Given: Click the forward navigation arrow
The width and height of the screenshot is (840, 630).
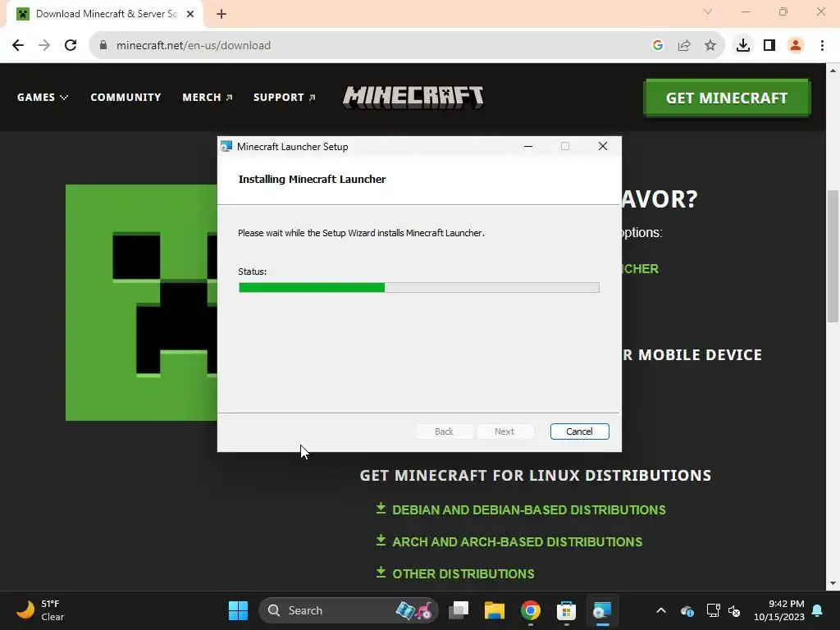Looking at the screenshot, I should coord(44,45).
